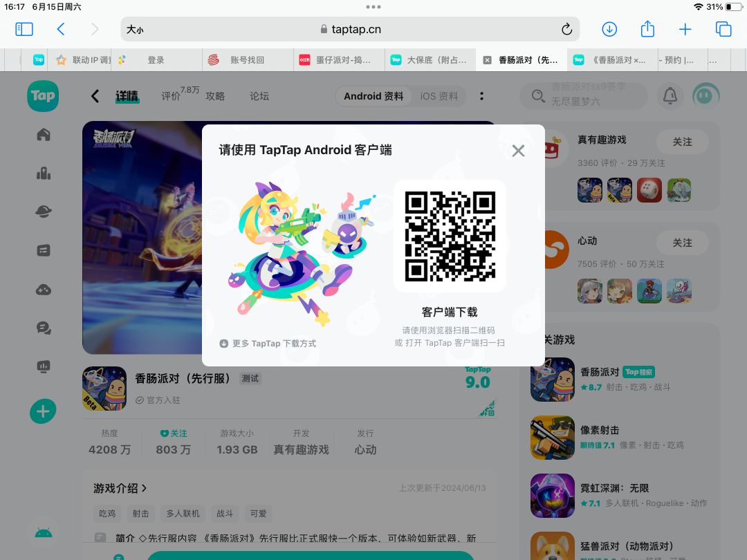The height and width of the screenshot is (560, 747).
Task: Select the 论坛 tab
Action: [259, 96]
